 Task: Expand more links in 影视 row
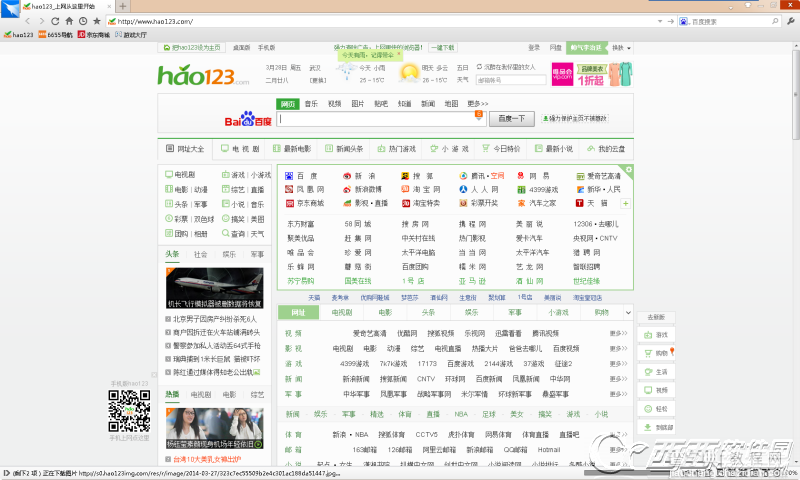click(618, 349)
